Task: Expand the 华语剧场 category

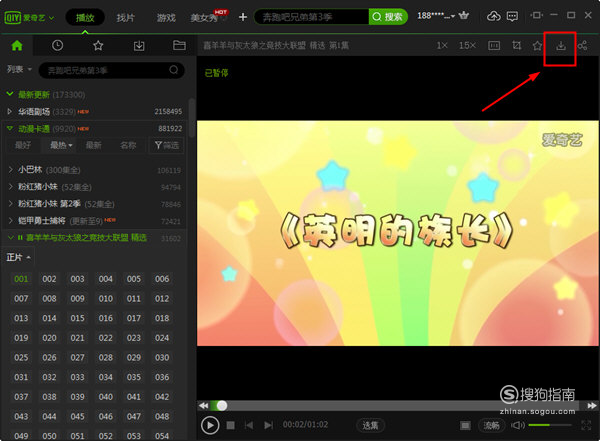Action: (x=10, y=111)
